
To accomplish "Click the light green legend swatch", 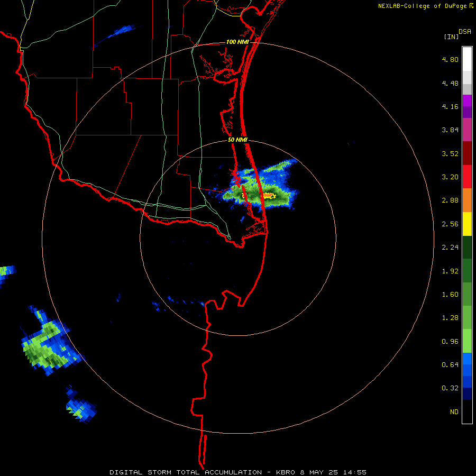I will point(467,341).
